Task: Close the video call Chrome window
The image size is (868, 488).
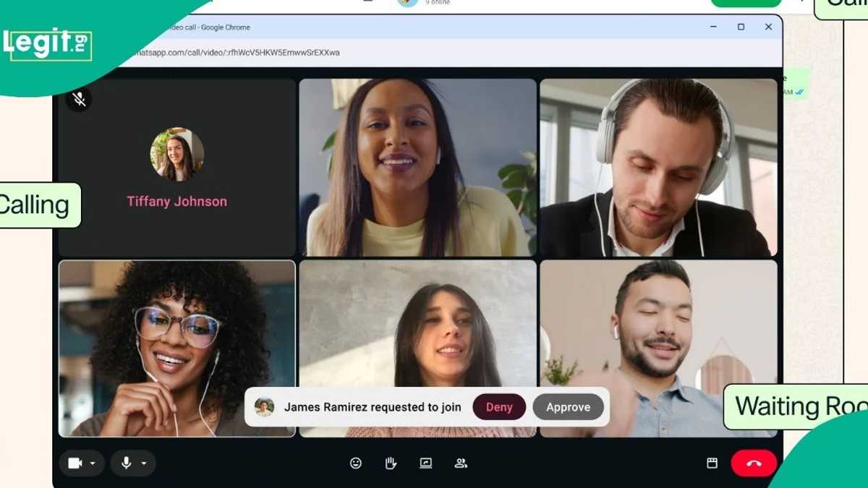Action: [768, 27]
